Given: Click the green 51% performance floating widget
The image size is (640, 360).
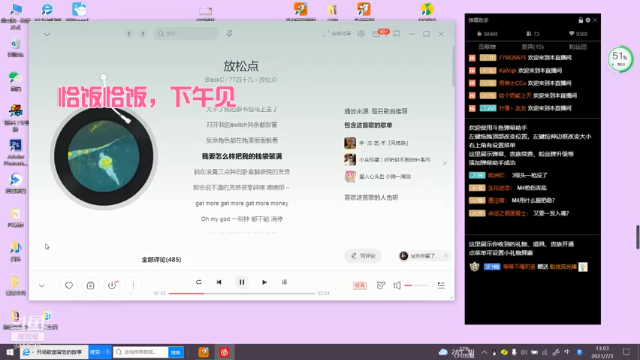Looking at the screenshot, I should 620,59.
